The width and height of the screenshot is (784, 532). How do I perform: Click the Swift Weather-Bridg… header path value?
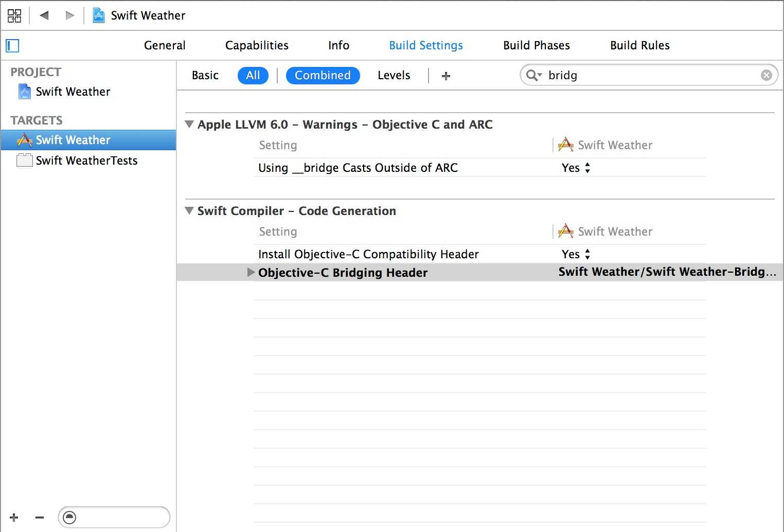click(x=667, y=272)
